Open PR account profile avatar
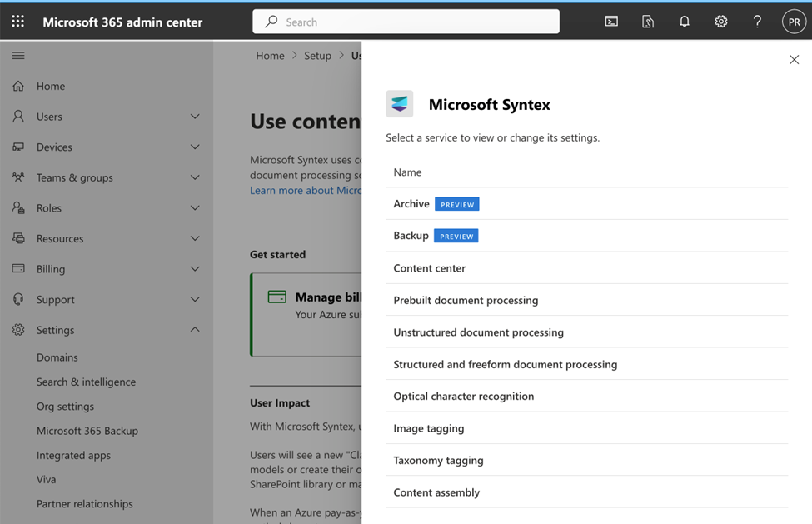The image size is (812, 524). tap(794, 22)
